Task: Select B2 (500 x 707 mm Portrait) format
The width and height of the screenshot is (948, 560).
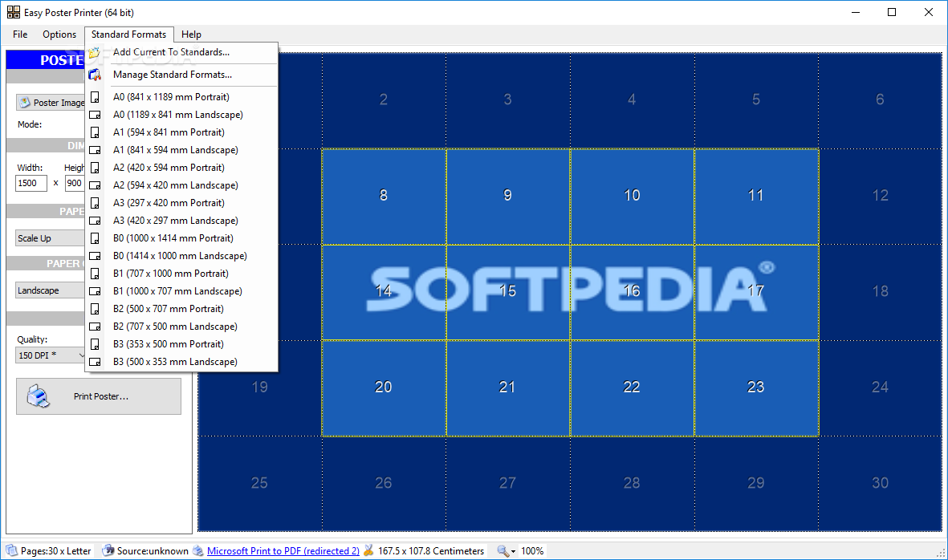Action: point(181,309)
